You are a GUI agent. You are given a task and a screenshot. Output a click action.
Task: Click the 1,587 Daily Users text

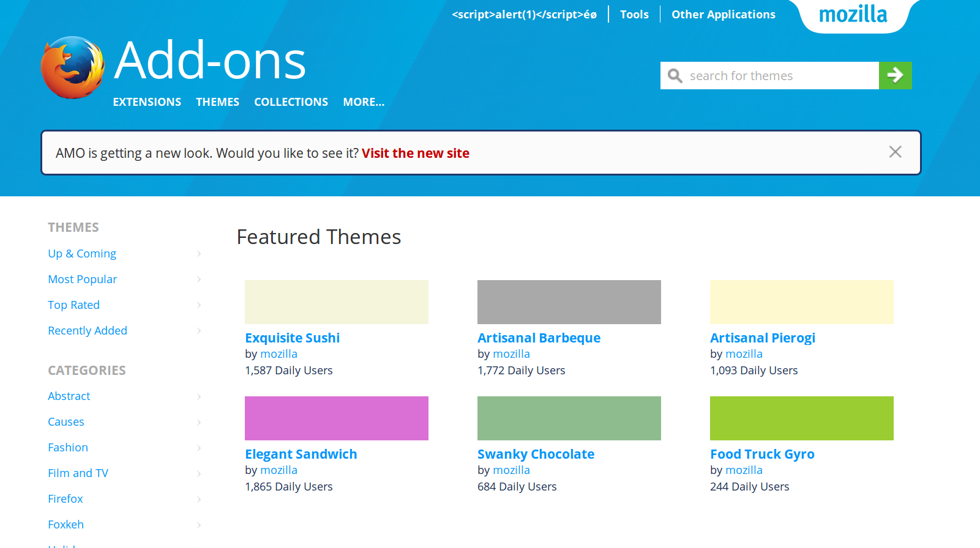(x=288, y=371)
